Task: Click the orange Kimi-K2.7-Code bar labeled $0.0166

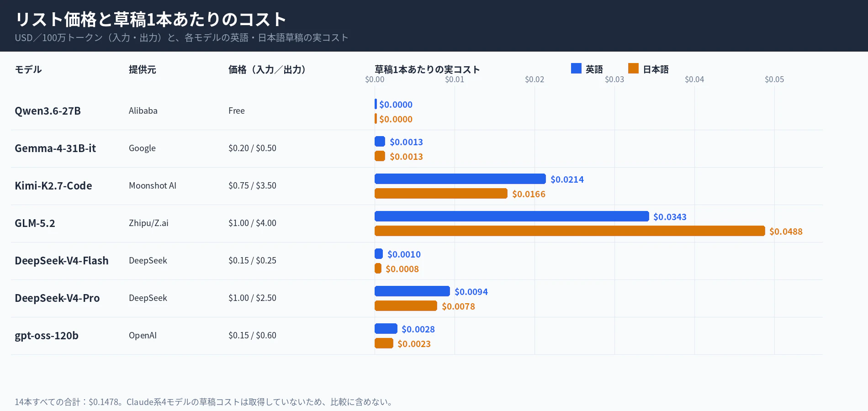Action: (x=441, y=194)
